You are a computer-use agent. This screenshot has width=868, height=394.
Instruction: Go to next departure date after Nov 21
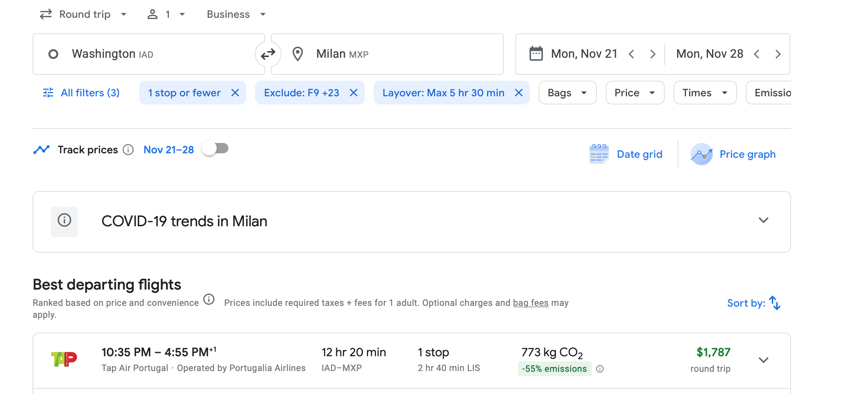[x=652, y=54]
